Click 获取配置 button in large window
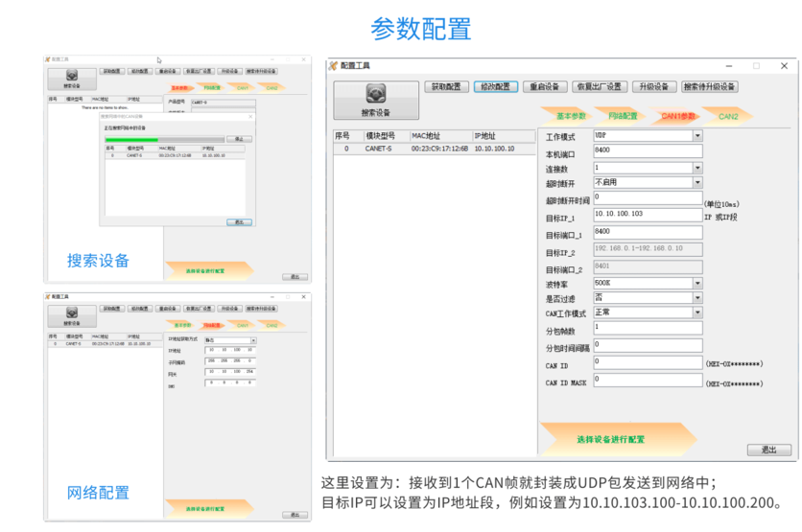Screen dimensions: 802x532 (446, 87)
